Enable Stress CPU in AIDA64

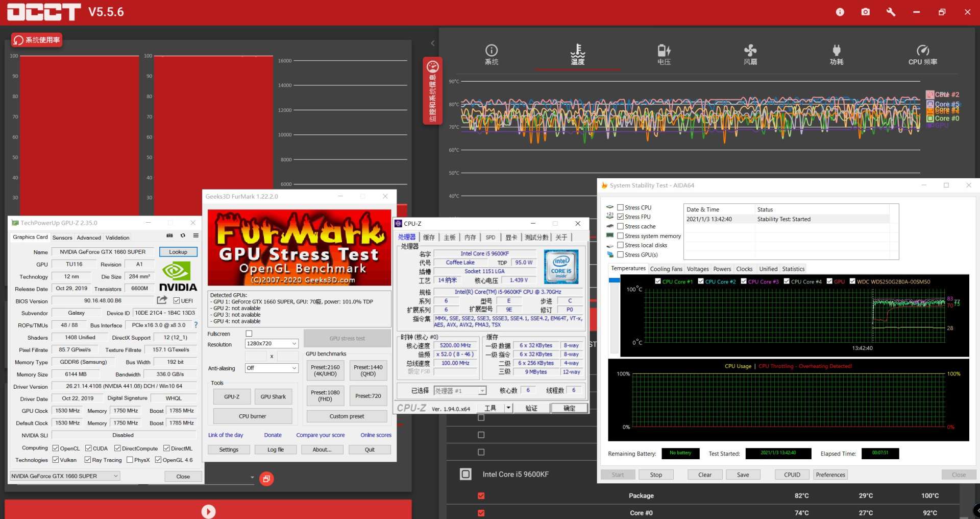click(620, 207)
